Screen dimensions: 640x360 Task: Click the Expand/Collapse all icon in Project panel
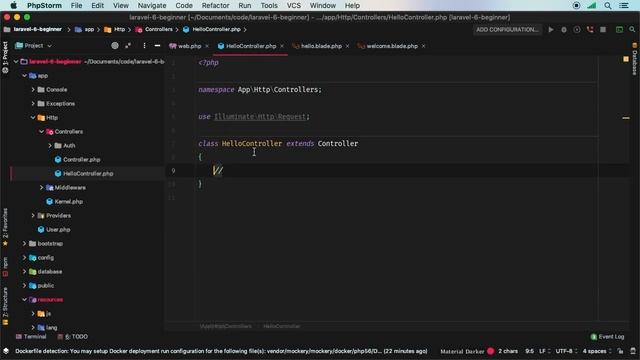pyautogui.click(x=128, y=46)
